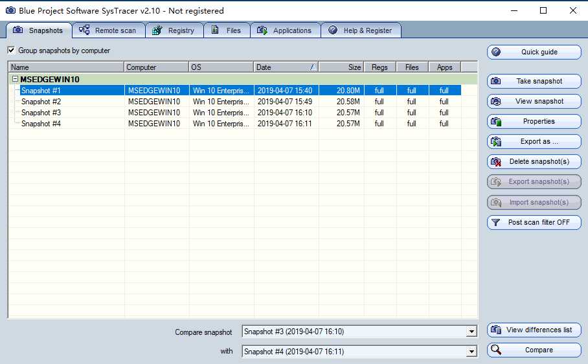Click the Snapshot #4 'with' field text
This screenshot has height=364, width=588.
tap(293, 352)
